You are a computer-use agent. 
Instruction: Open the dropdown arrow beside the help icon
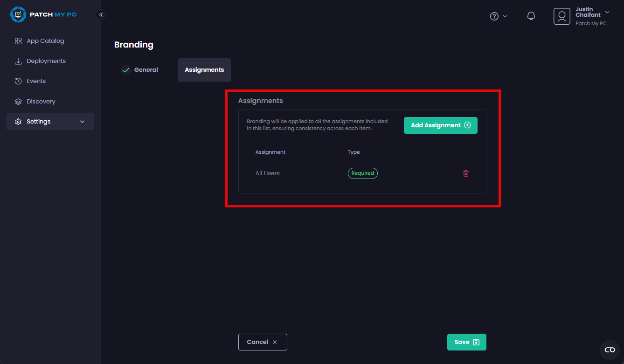505,16
